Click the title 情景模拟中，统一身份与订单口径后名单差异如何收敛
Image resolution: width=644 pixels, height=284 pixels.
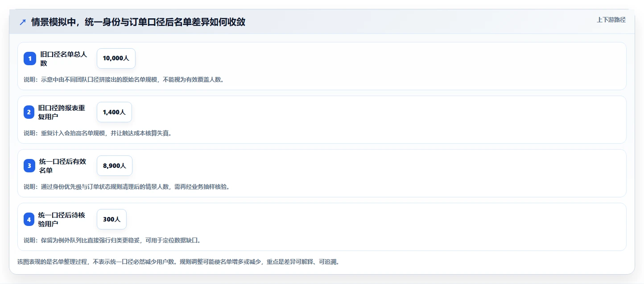pos(138,22)
